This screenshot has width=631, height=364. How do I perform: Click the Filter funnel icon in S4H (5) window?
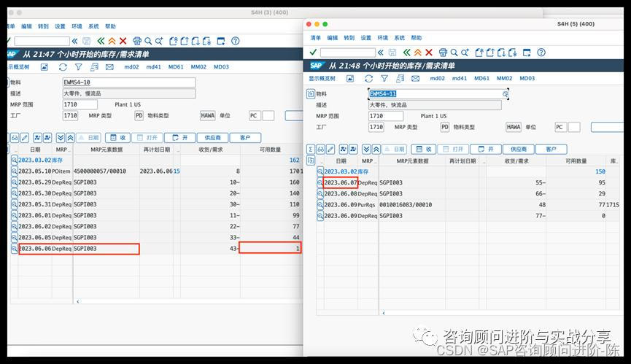pyautogui.click(x=384, y=79)
